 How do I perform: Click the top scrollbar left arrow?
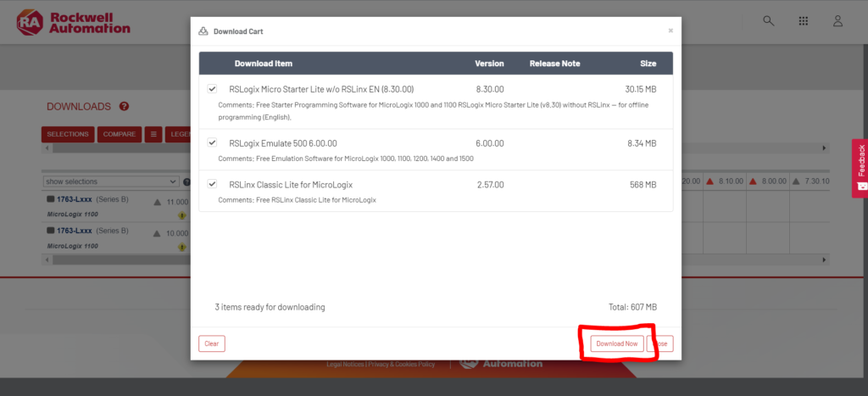pyautogui.click(x=47, y=148)
